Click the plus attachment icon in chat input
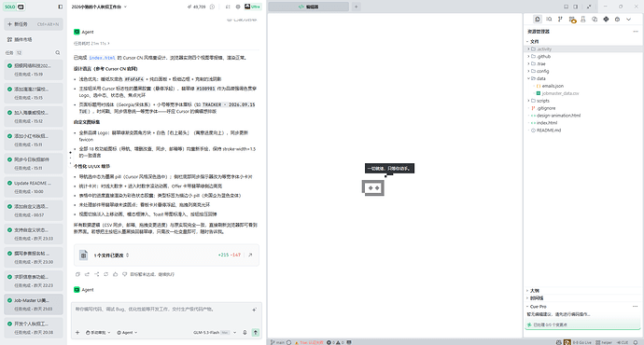This screenshot has width=644, height=345. coord(77,332)
